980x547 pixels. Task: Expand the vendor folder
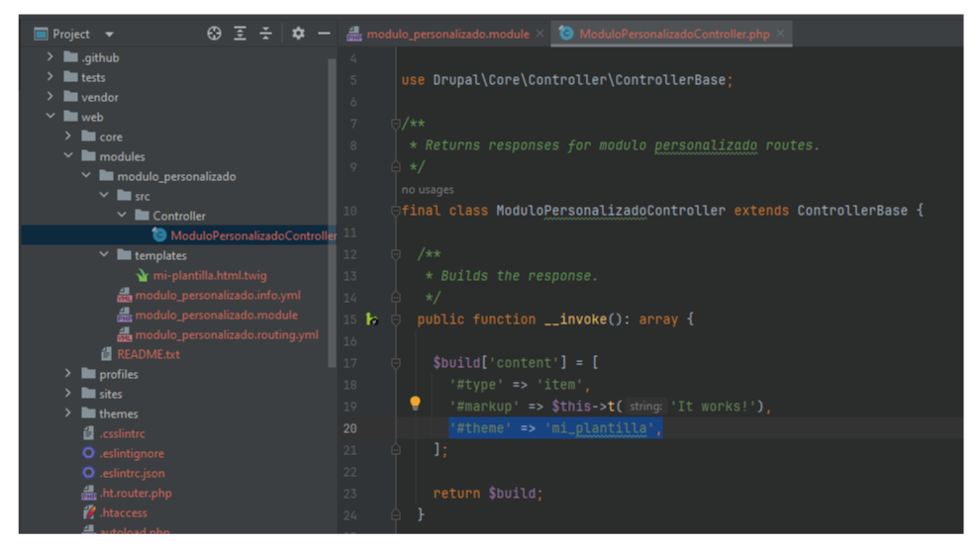pyautogui.click(x=50, y=97)
